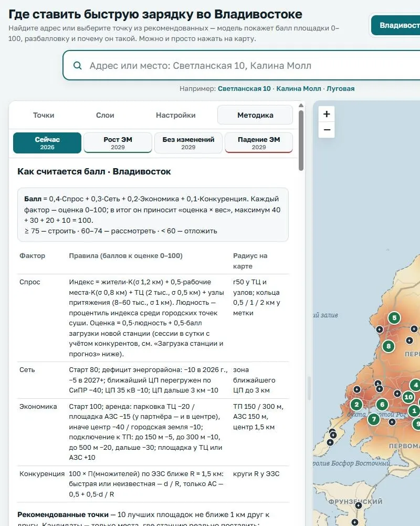Viewport: 420px width, 526px height.
Task: Select recommended point marker 5 on the map
Action: point(394,318)
